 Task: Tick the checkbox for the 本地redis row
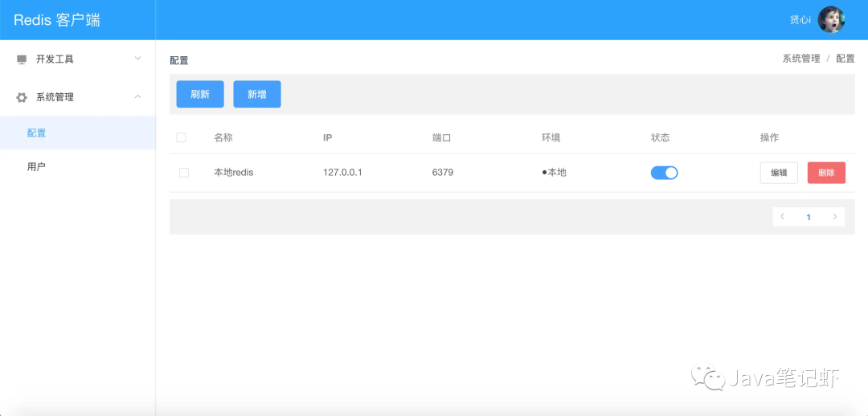pyautogui.click(x=184, y=173)
